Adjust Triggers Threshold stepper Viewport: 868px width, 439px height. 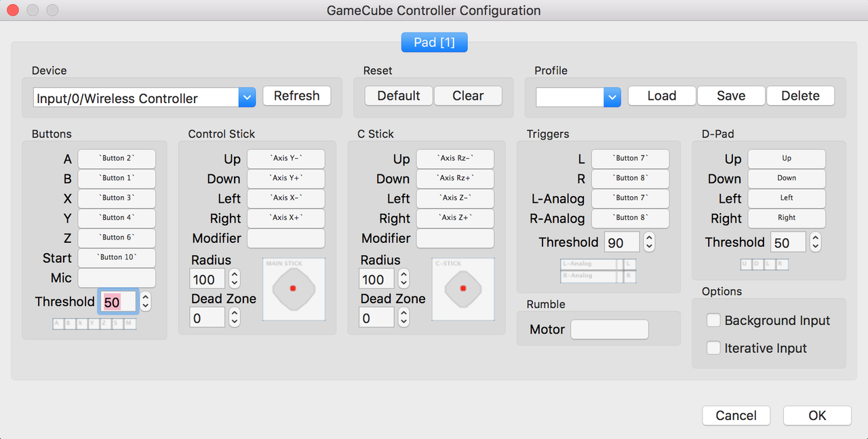[649, 242]
